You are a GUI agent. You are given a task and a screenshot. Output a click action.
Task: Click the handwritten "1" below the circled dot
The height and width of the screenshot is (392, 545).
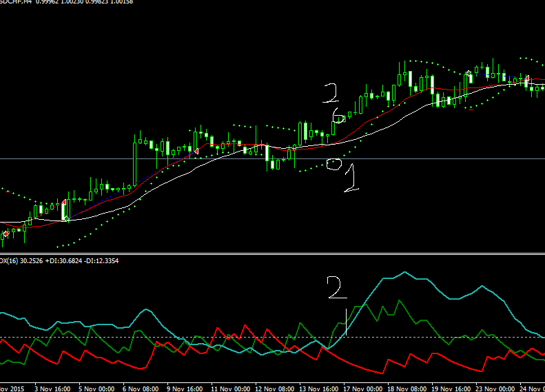[351, 178]
